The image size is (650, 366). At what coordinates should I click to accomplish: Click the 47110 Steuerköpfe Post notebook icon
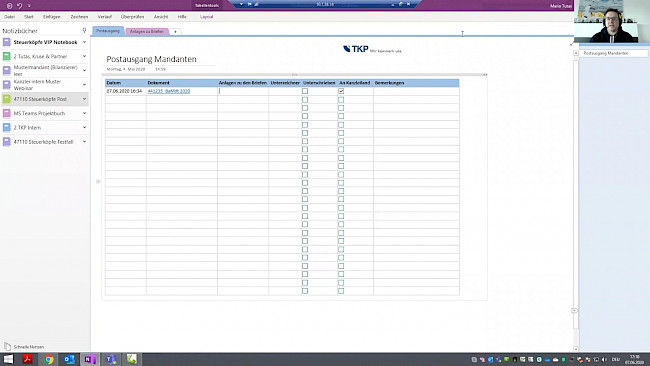pyautogui.click(x=7, y=99)
